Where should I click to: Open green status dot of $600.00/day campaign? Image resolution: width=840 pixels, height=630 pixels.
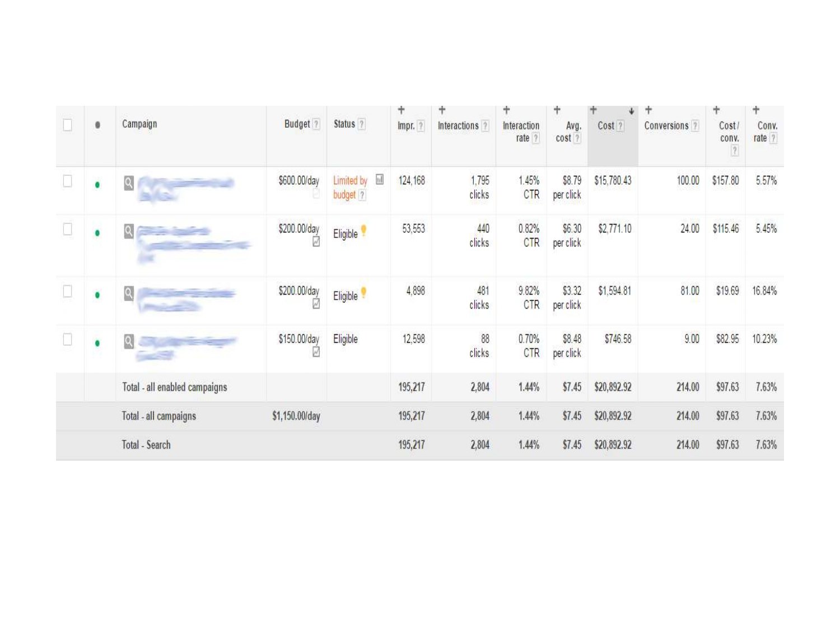(97, 185)
